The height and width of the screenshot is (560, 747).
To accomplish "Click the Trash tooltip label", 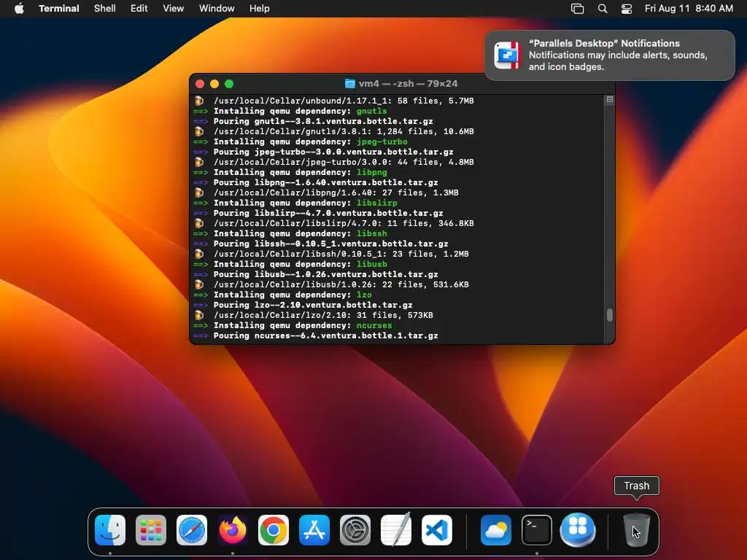I will coord(636,486).
